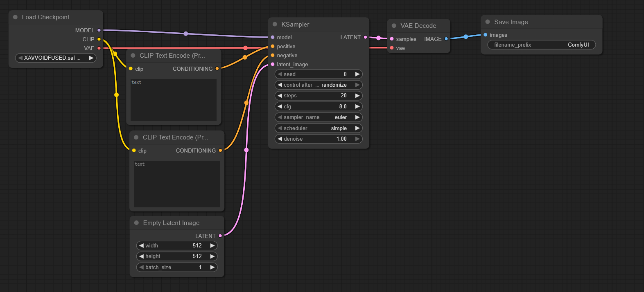Toggle collapse on the Save Image node
644x292 pixels.
[x=488, y=22]
